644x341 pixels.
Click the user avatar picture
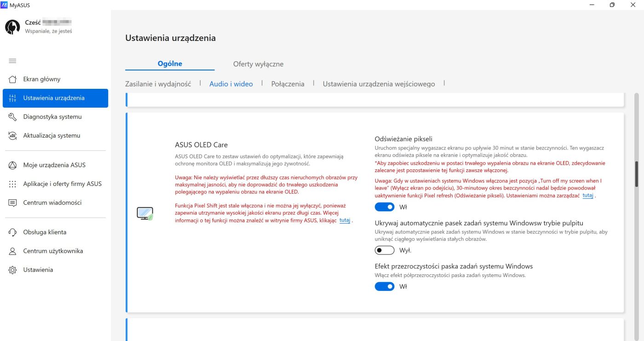12,27
